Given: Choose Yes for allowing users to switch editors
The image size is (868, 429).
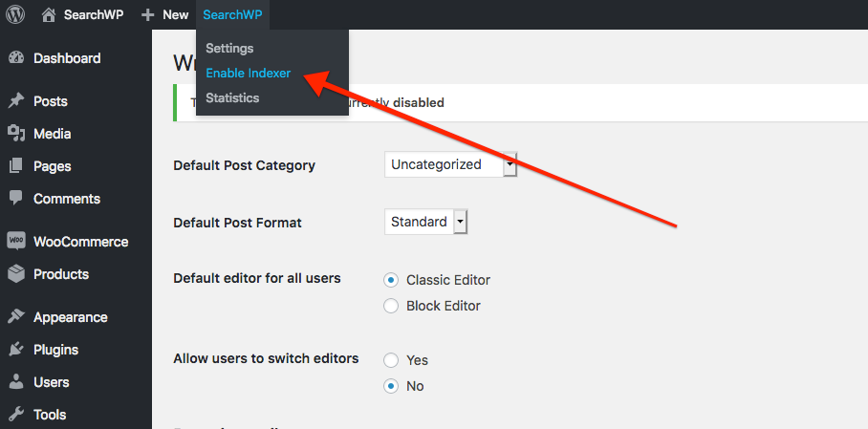Looking at the screenshot, I should pos(391,360).
